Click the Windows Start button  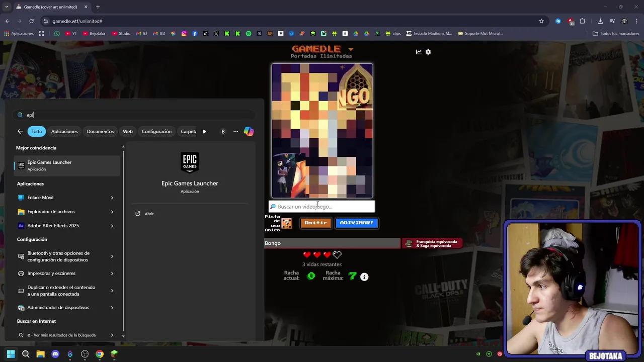coord(11,354)
